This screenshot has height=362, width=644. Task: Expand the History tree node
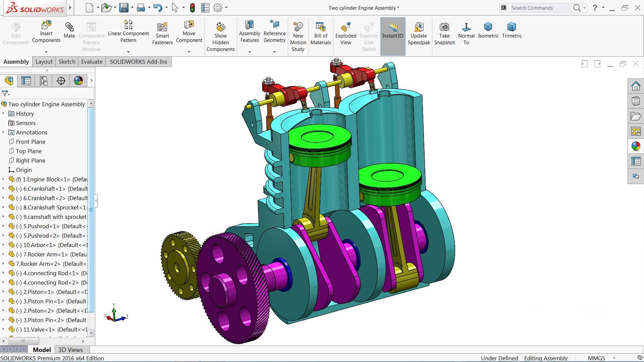[3, 114]
